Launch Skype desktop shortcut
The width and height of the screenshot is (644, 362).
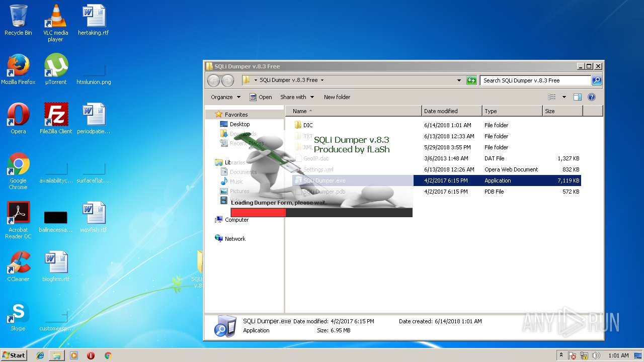[x=18, y=316]
